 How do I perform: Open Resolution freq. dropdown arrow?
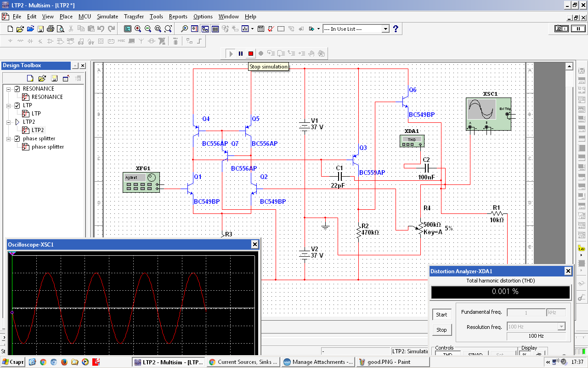561,327
